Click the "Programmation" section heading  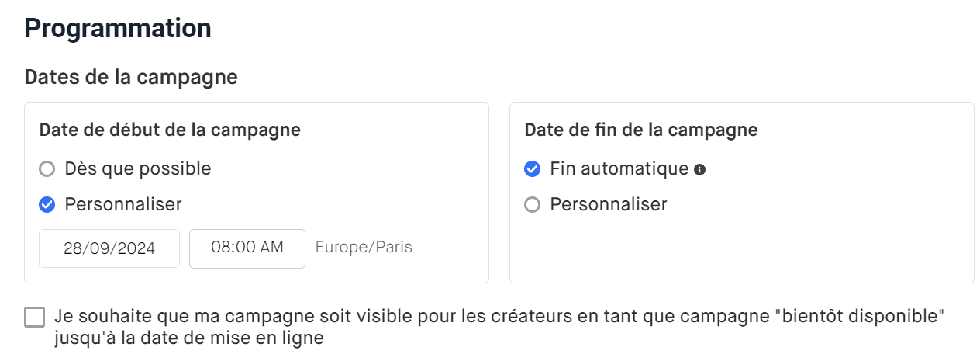point(118,28)
